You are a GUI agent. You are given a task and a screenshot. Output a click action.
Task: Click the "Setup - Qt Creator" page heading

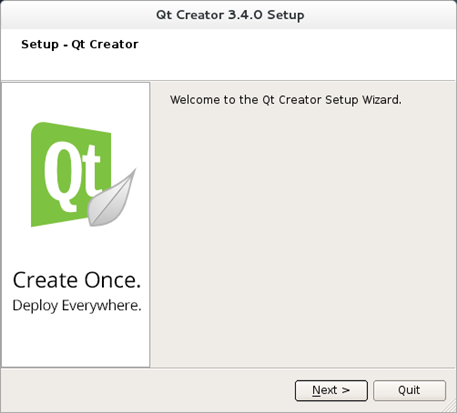80,44
